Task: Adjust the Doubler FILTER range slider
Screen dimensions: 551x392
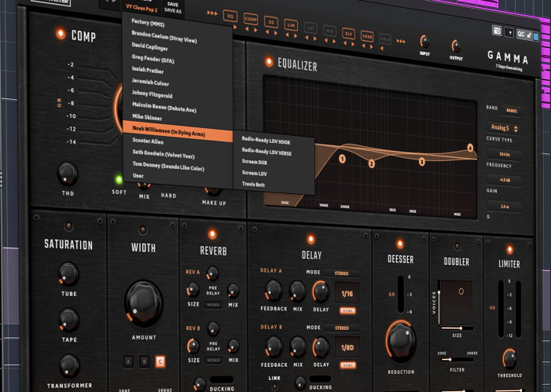Action: (457, 360)
